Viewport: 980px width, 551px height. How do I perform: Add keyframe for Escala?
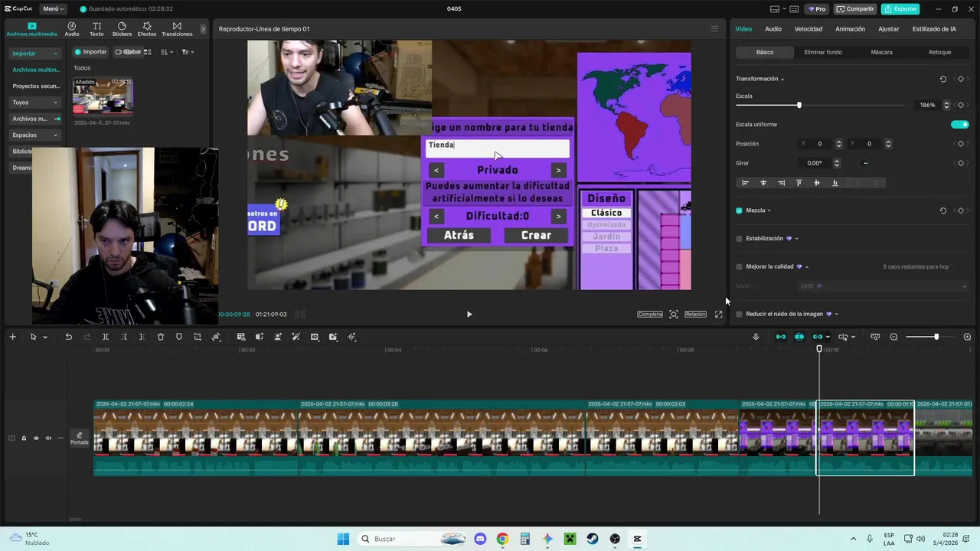(960, 105)
